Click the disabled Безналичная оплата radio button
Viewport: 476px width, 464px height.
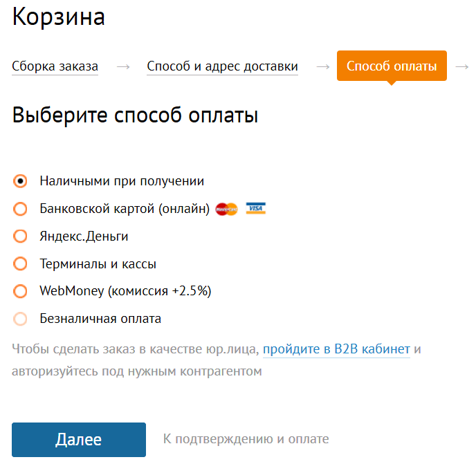(x=20, y=319)
